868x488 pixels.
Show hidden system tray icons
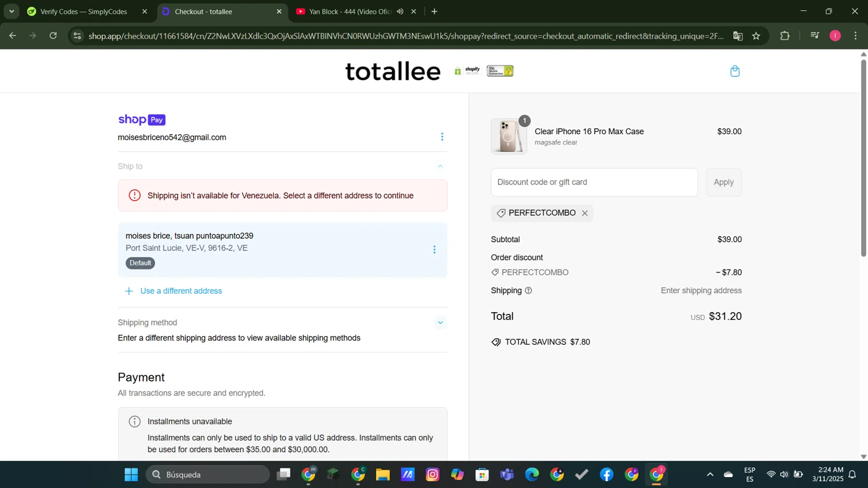(x=710, y=475)
